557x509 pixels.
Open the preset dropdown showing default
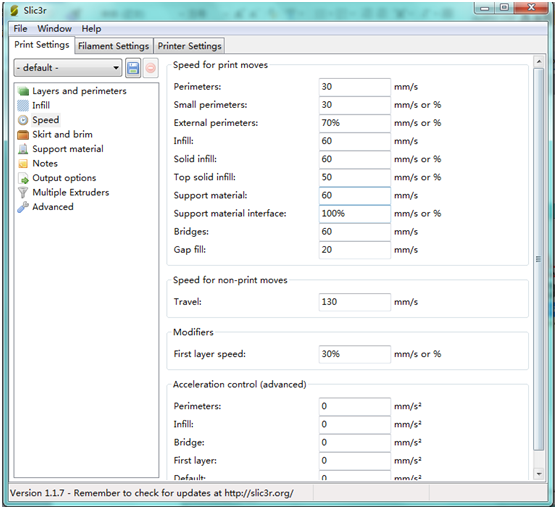pos(68,67)
